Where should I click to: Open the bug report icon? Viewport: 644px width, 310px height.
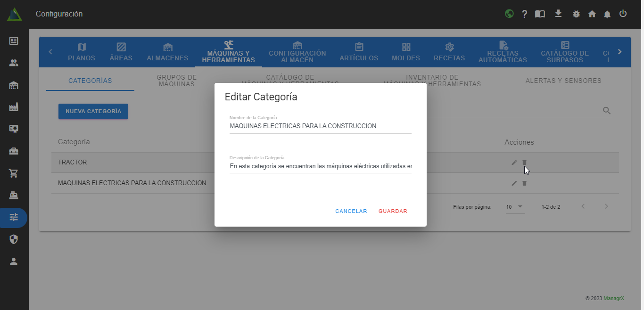click(x=576, y=14)
